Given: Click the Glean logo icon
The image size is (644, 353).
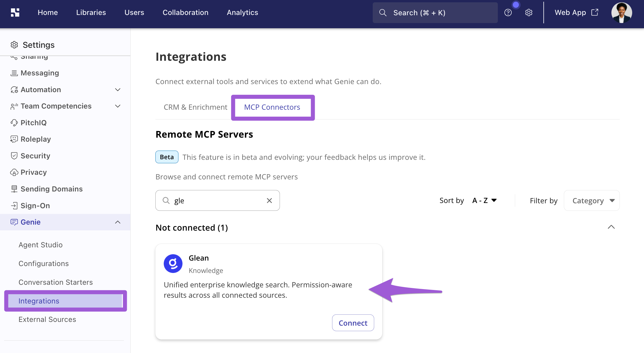Looking at the screenshot, I should (173, 263).
